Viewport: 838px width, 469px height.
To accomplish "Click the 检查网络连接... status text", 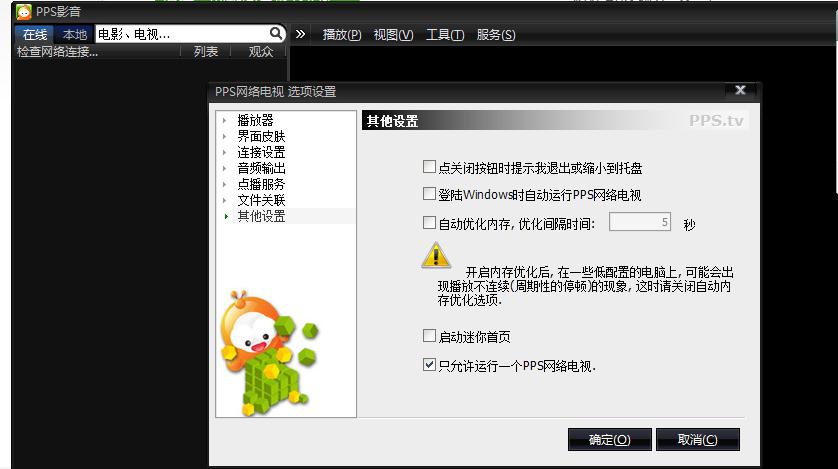I will tap(57, 52).
